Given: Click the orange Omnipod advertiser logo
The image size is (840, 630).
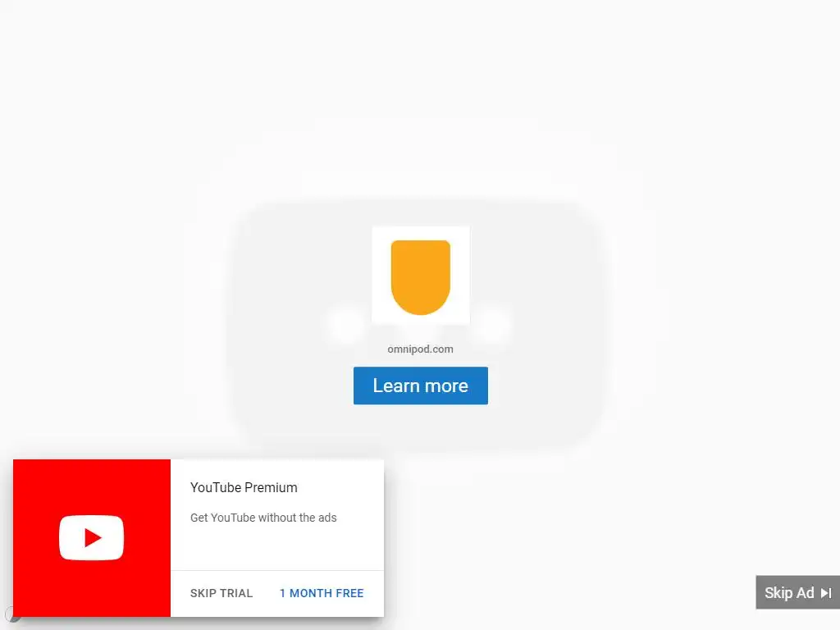Looking at the screenshot, I should pyautogui.click(x=421, y=276).
